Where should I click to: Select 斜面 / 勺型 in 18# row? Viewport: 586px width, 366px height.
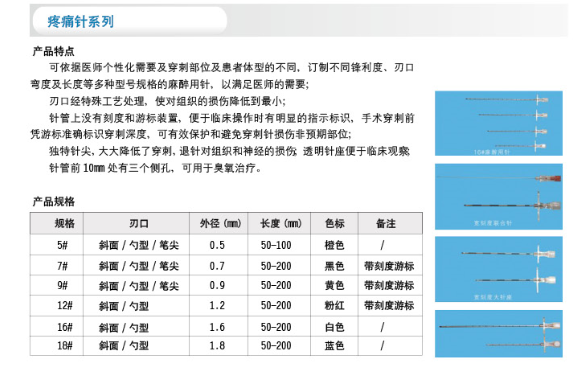click(x=124, y=346)
